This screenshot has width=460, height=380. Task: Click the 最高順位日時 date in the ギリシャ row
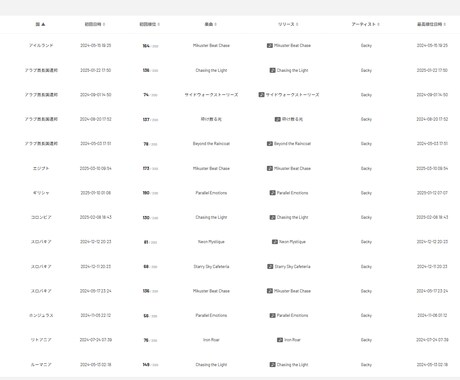click(432, 193)
